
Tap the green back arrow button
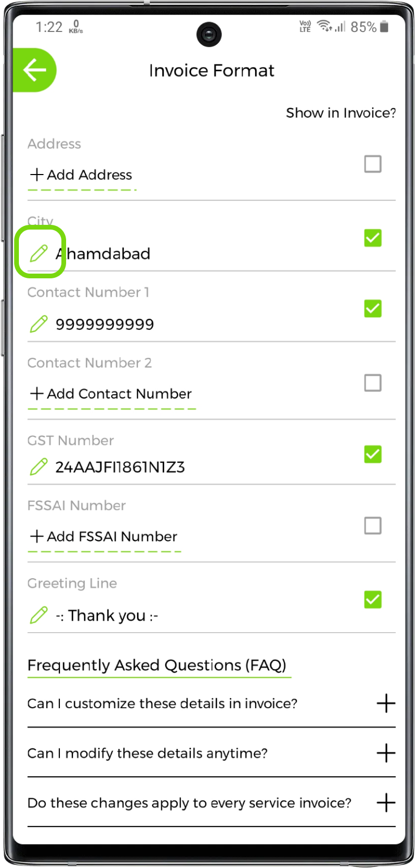[35, 70]
